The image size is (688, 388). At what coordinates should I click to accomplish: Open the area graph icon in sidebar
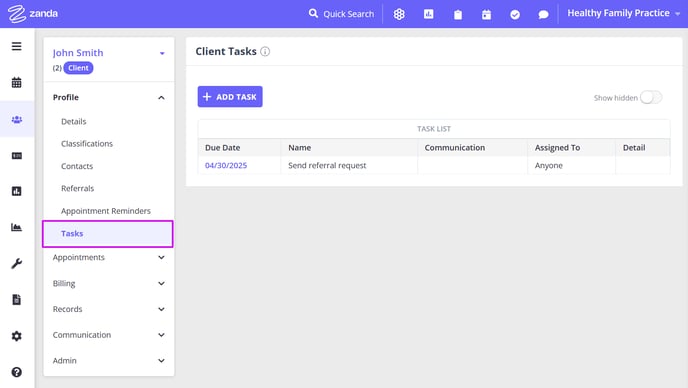tap(17, 227)
